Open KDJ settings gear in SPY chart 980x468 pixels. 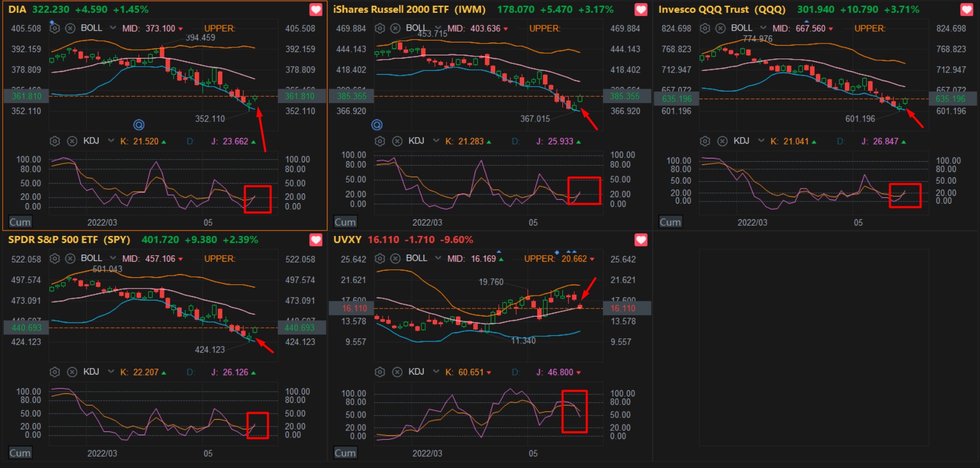(x=55, y=372)
